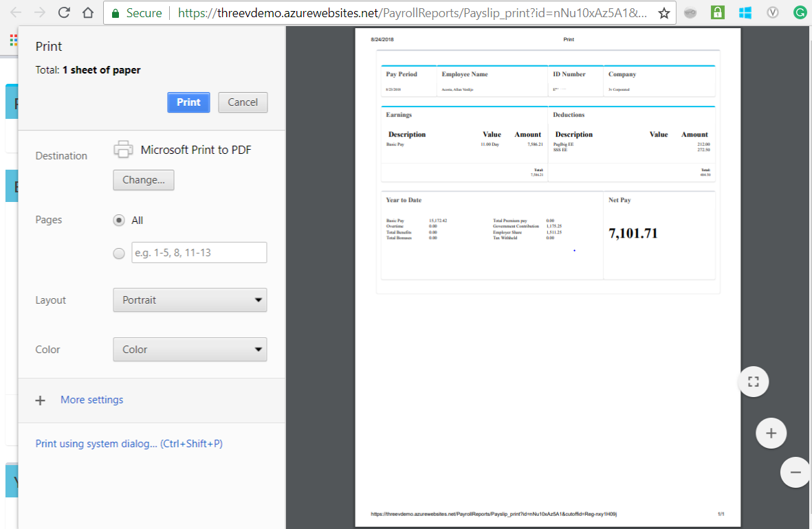Click the Windows logo extension icon
The width and height of the screenshot is (812, 529).
(745, 12)
